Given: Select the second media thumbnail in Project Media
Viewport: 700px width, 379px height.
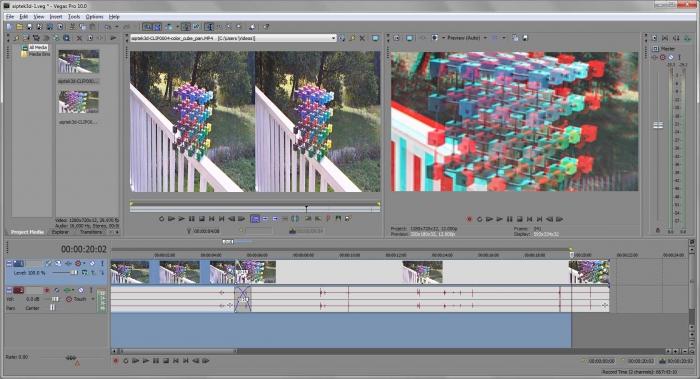Looking at the screenshot, I should click(79, 102).
